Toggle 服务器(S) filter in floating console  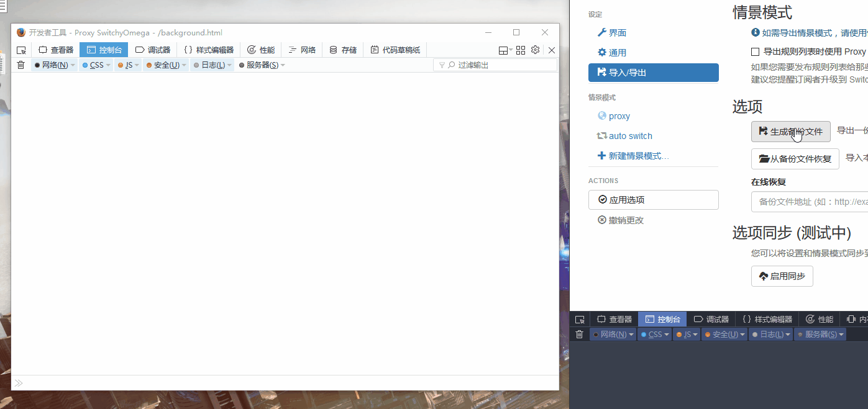[259, 65]
